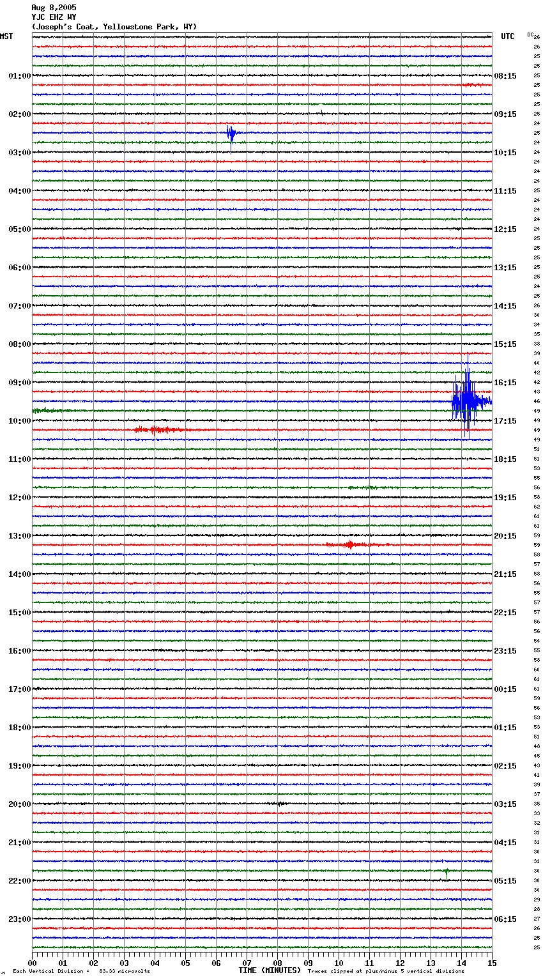Click the "TIME (MINUTES)" axis title

coord(270,970)
